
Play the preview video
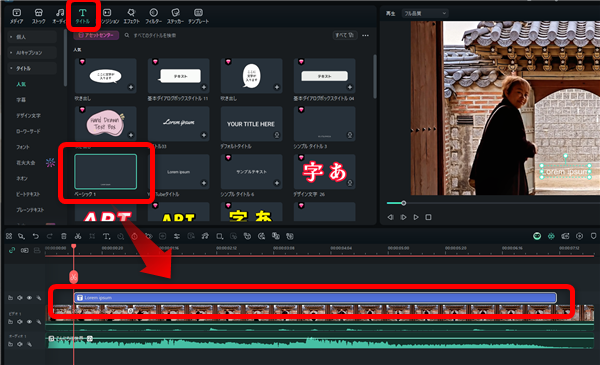tap(416, 217)
